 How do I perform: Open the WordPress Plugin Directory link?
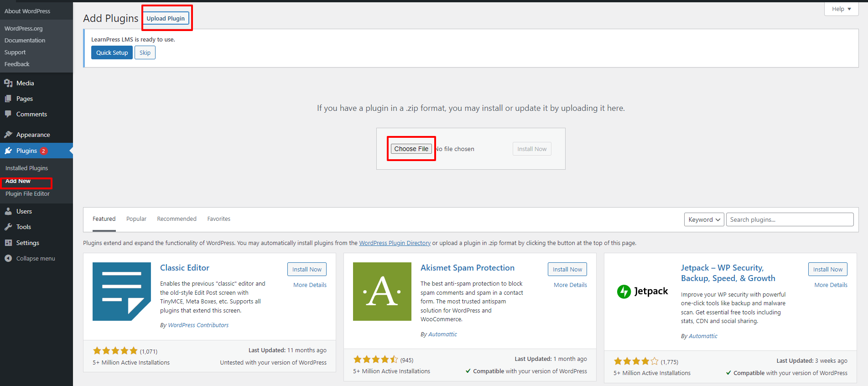tap(395, 243)
